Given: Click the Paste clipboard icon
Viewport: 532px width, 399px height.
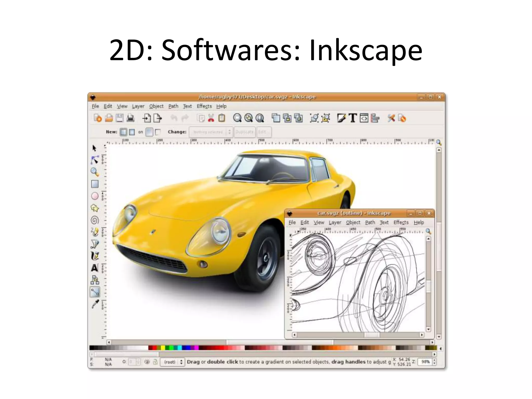Looking at the screenshot, I should click(222, 118).
